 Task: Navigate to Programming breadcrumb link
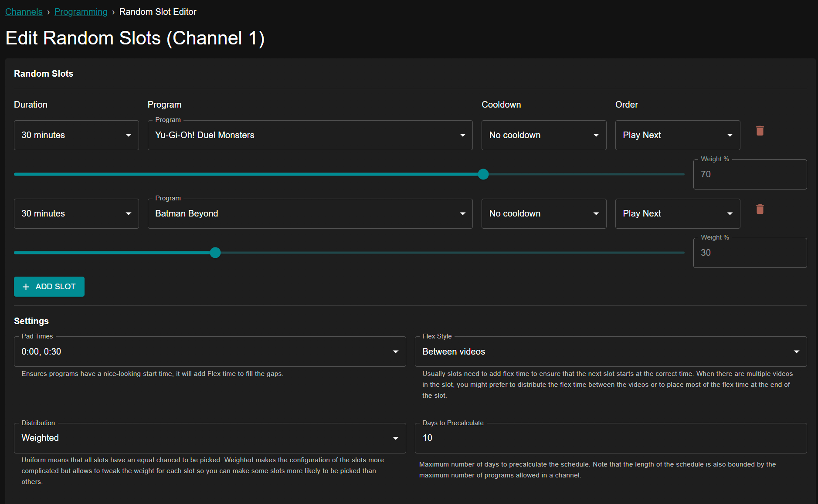click(81, 12)
